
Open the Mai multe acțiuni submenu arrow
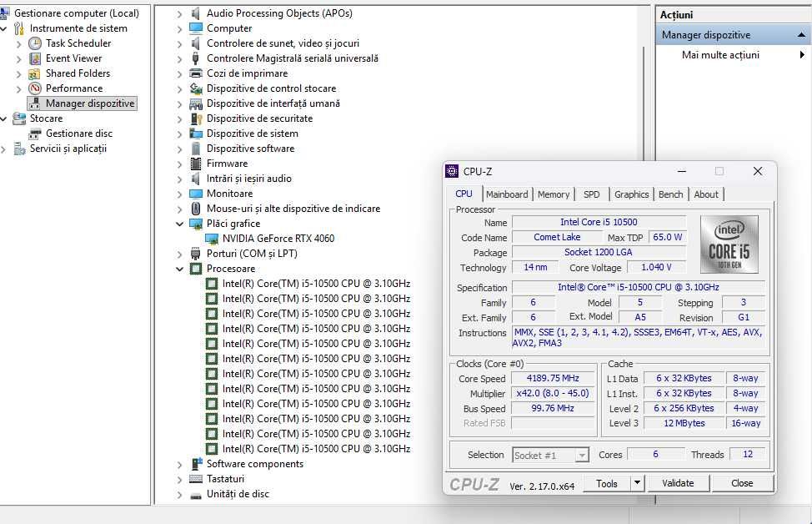tap(802, 54)
